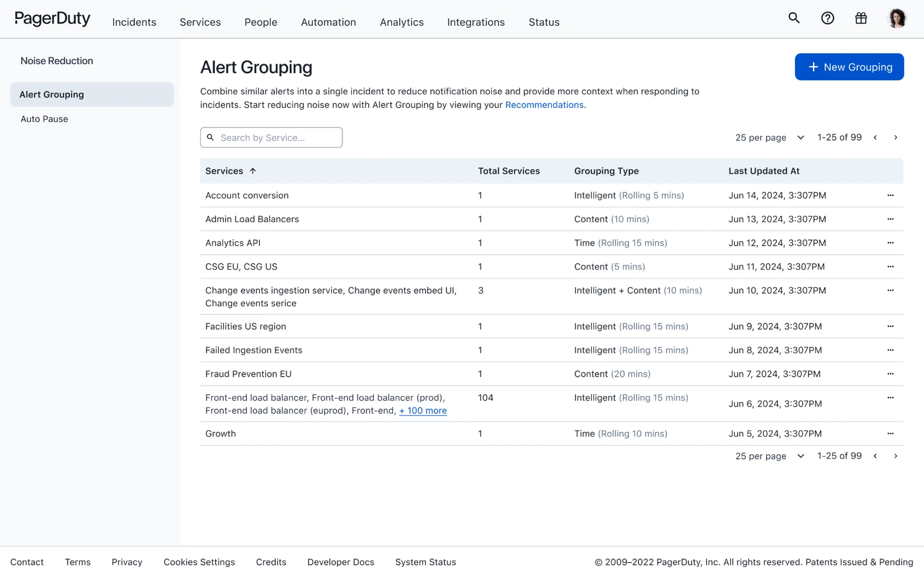
Task: Open the gift box what's new icon
Action: coord(860,18)
